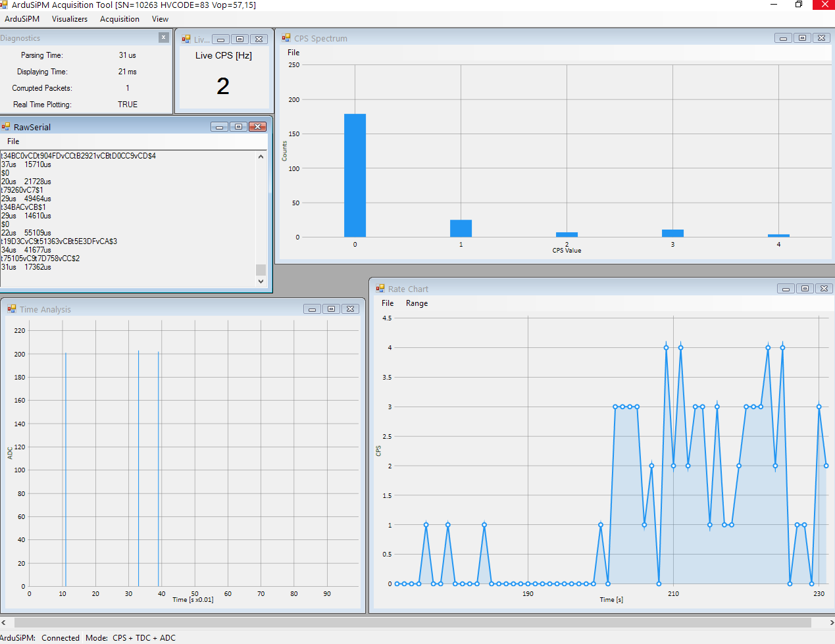Minimize the Time Analysis window
The width and height of the screenshot is (835, 644).
click(313, 309)
